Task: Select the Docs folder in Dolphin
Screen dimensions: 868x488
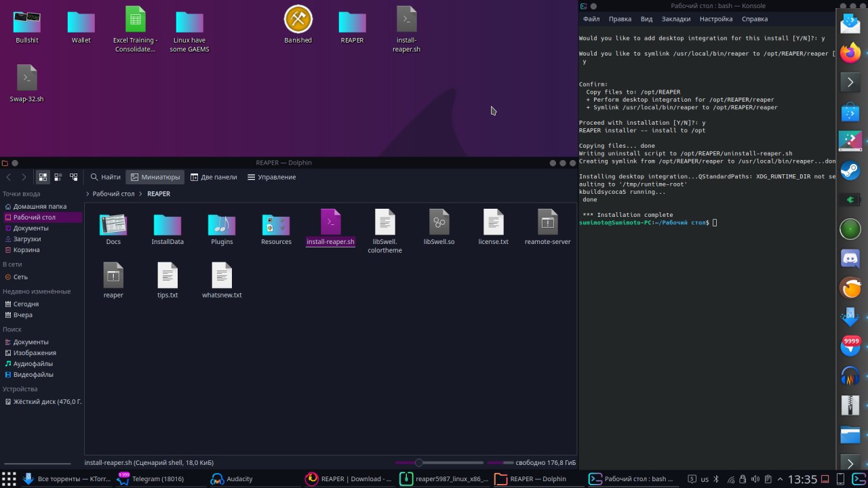Action: point(113,228)
